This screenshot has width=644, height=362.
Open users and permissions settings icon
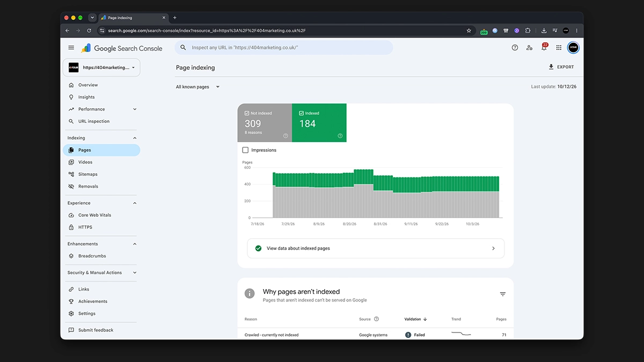click(x=530, y=48)
